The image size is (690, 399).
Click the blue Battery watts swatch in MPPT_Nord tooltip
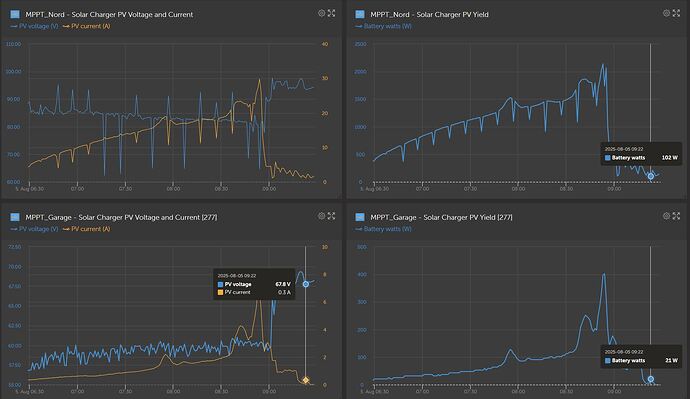click(x=608, y=158)
